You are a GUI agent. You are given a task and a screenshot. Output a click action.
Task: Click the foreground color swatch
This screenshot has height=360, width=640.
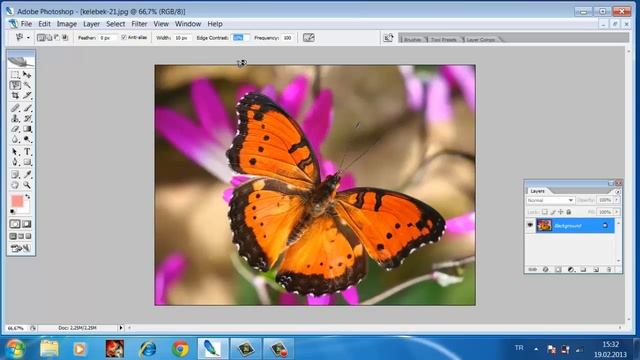click(17, 201)
